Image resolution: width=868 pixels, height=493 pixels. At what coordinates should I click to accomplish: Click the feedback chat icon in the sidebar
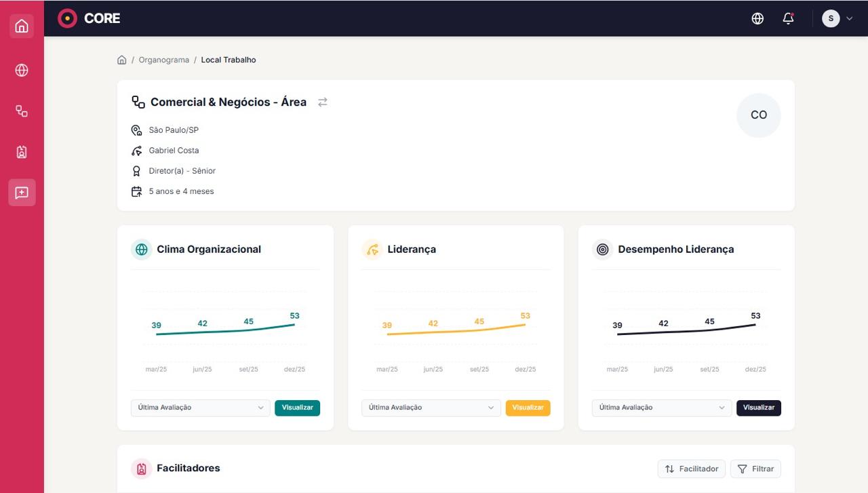22,193
